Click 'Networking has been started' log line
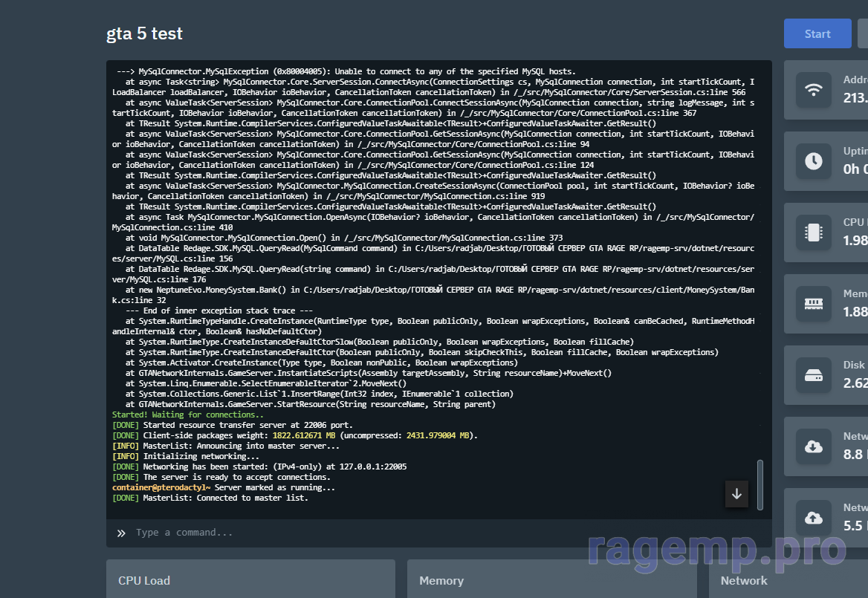868x598 pixels. 259,467
